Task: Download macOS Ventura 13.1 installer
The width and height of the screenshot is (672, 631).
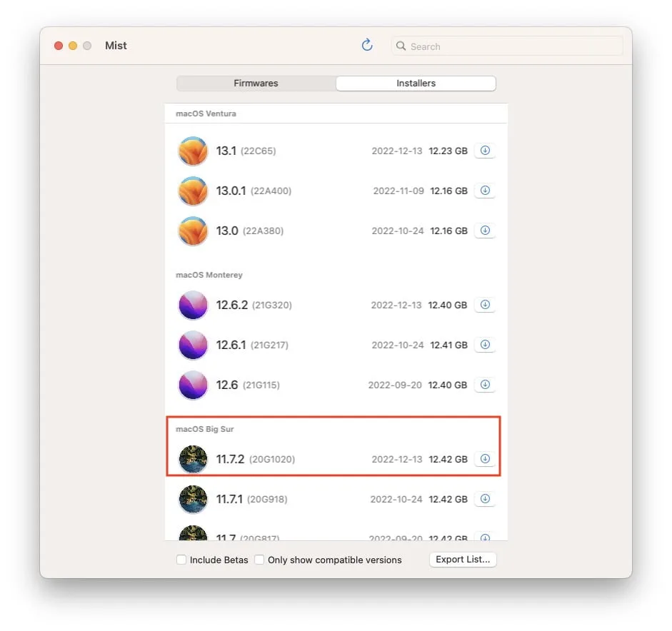Action: (485, 151)
